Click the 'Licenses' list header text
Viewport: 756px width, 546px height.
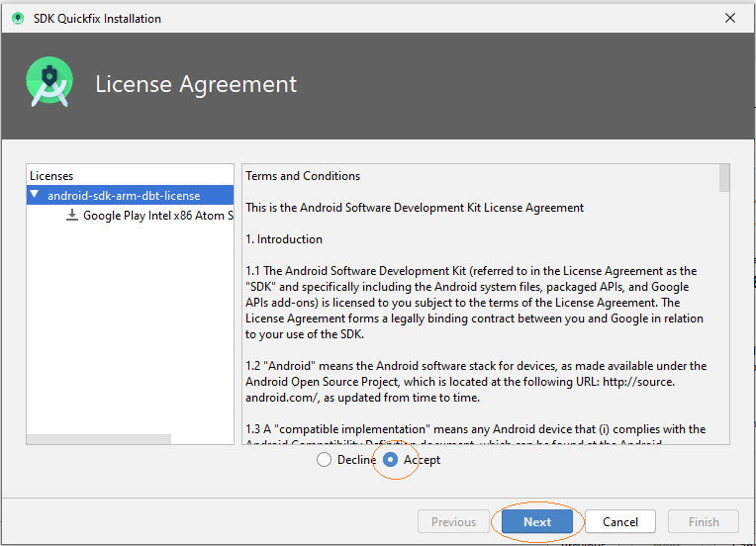51,176
